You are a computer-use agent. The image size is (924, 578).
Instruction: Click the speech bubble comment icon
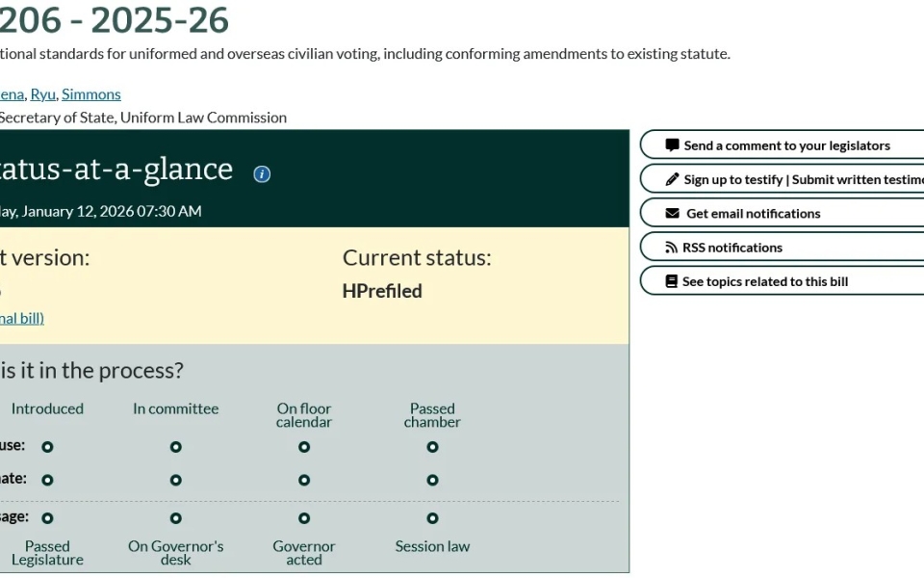point(672,145)
